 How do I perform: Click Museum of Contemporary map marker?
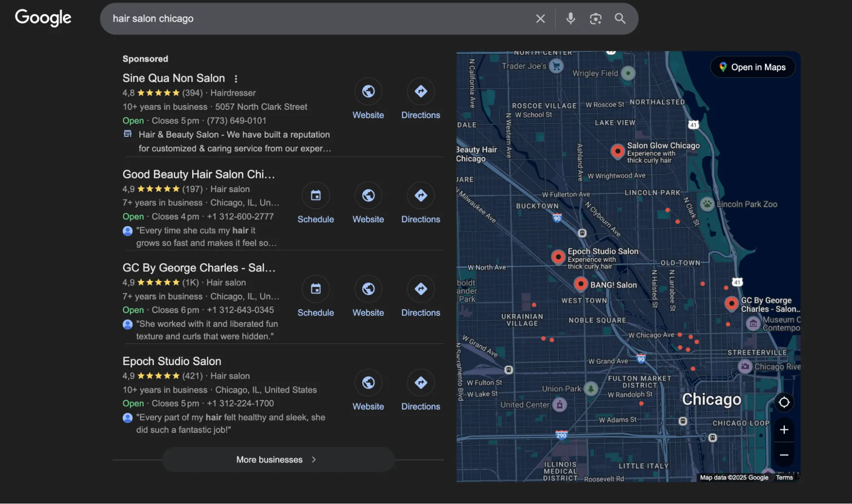pyautogui.click(x=753, y=324)
